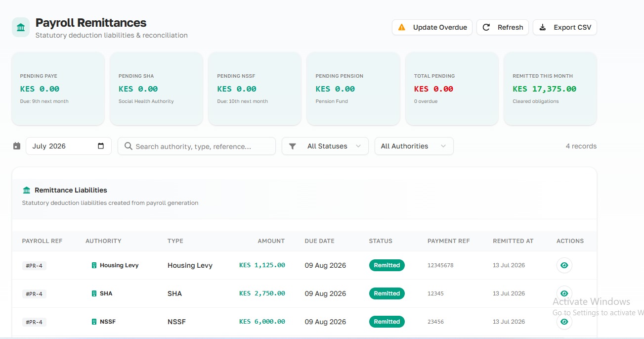Click the Amount column header
The image size is (644, 339).
[x=271, y=241]
